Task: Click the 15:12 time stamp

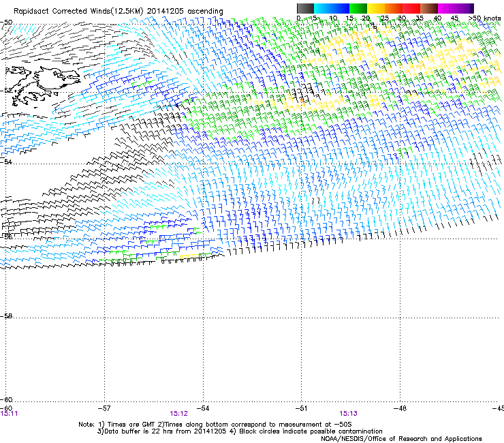Action: (x=178, y=414)
